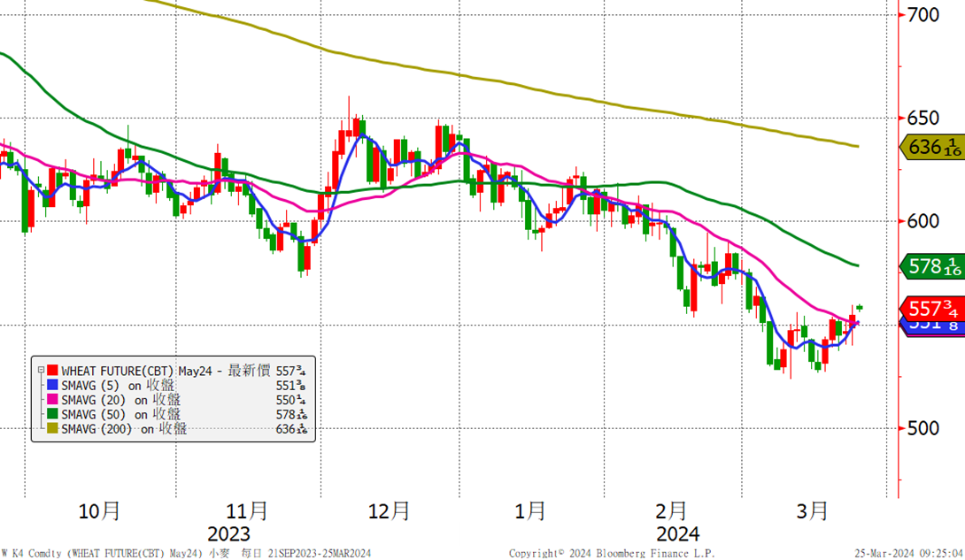Image resolution: width=965 pixels, height=560 pixels.
Task: Click the 600 y-axis label
Action: pyautogui.click(x=923, y=221)
